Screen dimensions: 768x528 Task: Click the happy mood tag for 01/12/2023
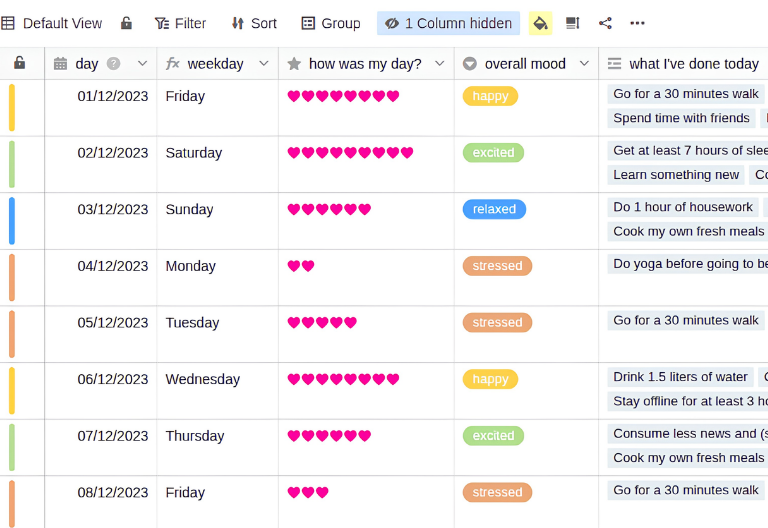490,96
